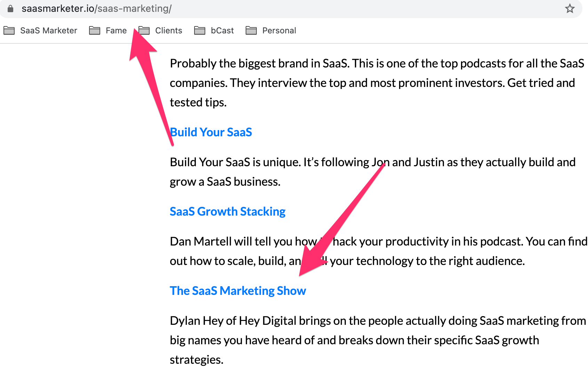
Task: Click the line starting "out how to scale, build"
Action: coord(347,261)
